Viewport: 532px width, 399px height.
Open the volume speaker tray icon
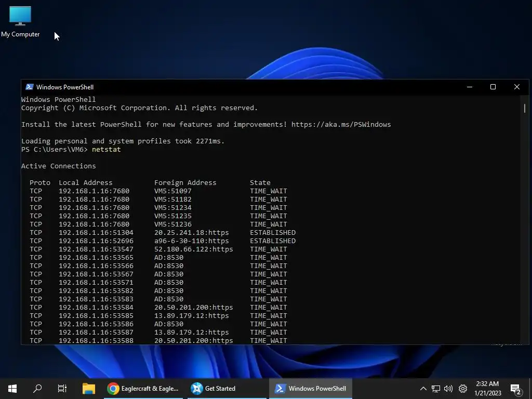[x=448, y=389]
